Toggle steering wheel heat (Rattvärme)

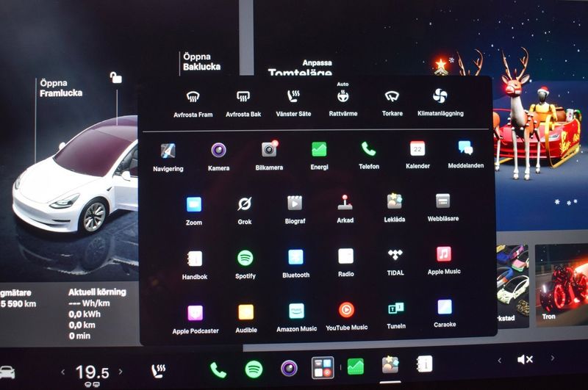(343, 101)
